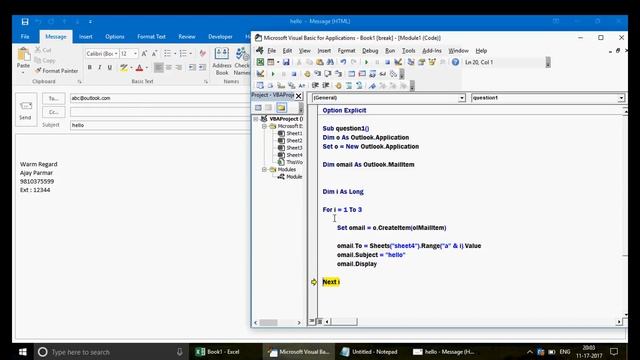Click Step Out icon on Debug toolbar
This screenshot has width=640, height=360.
click(x=338, y=74)
